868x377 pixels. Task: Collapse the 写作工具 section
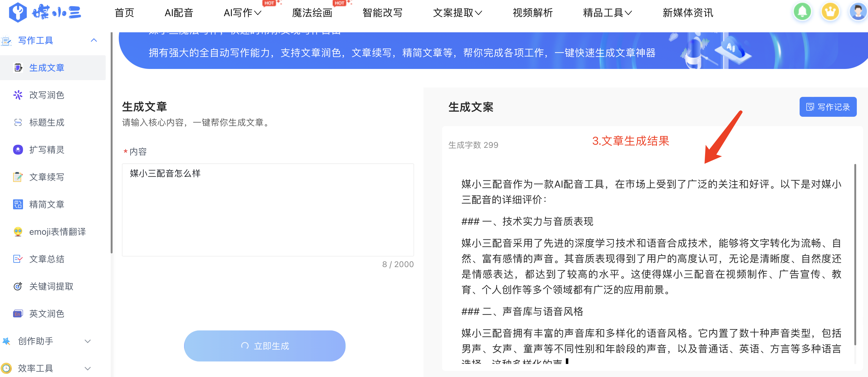[x=94, y=40]
